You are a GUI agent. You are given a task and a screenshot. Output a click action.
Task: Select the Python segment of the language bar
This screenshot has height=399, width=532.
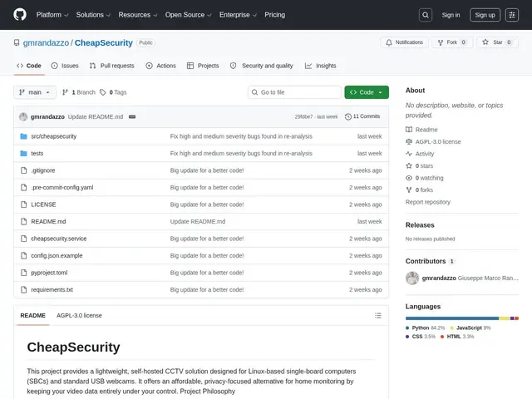[452, 318]
